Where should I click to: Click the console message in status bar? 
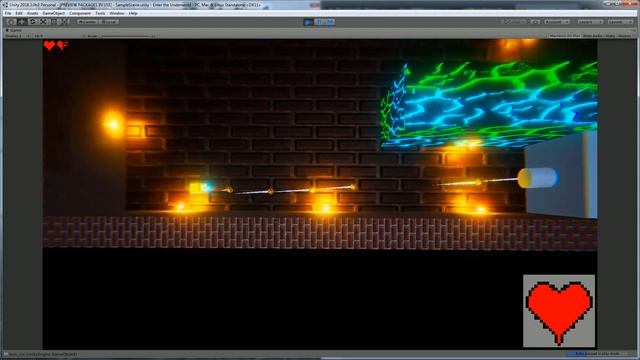pos(41,354)
